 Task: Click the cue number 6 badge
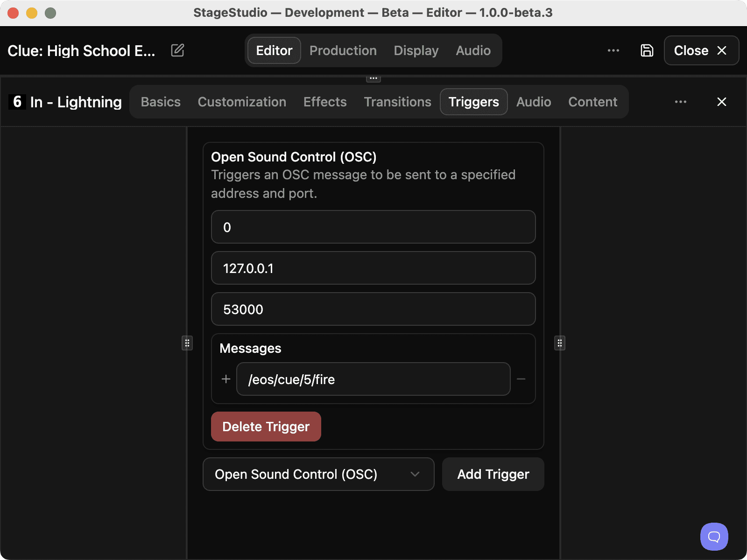[x=17, y=102]
